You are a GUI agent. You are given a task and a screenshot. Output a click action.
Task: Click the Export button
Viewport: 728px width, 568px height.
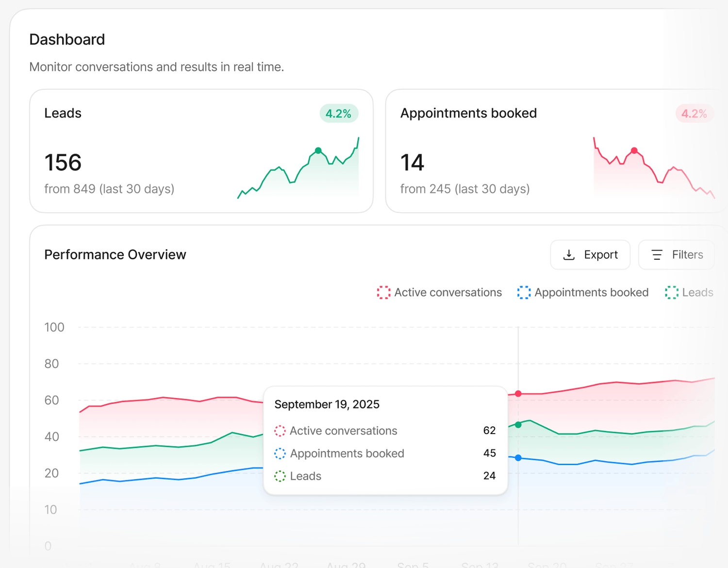click(590, 255)
